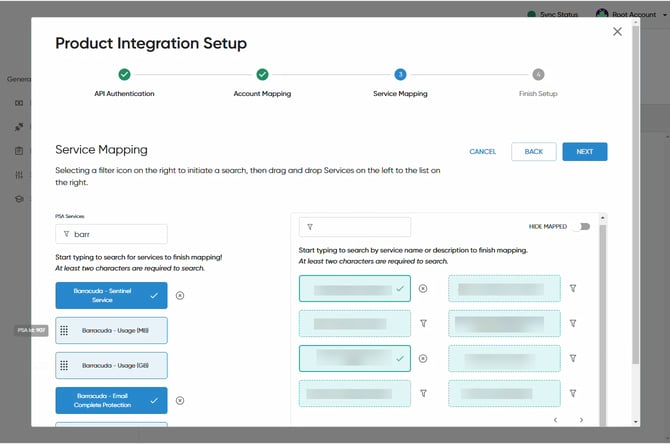
Task: Jump to Account Mapping step
Action: pos(262,75)
